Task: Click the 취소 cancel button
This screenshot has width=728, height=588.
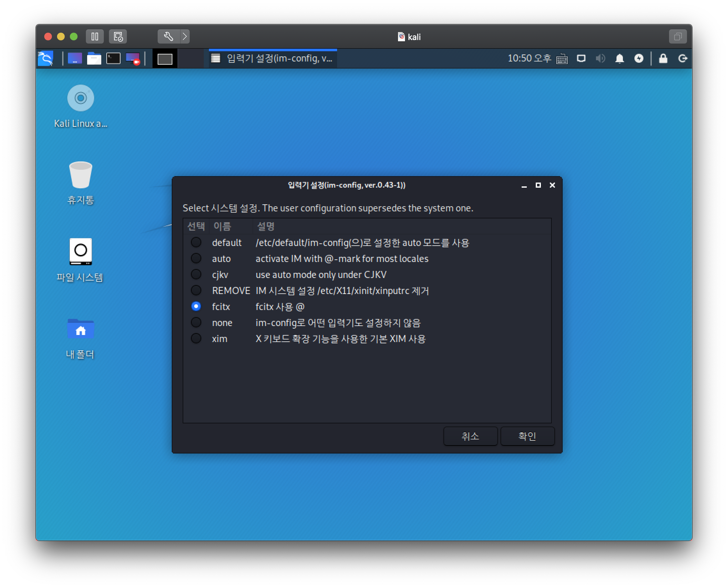Action: 470,436
